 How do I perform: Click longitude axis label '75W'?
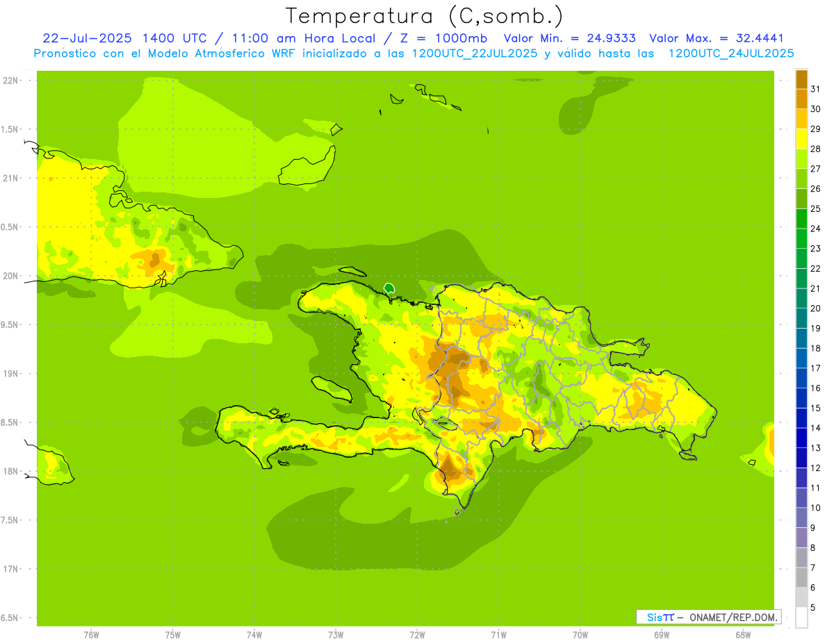(x=172, y=635)
